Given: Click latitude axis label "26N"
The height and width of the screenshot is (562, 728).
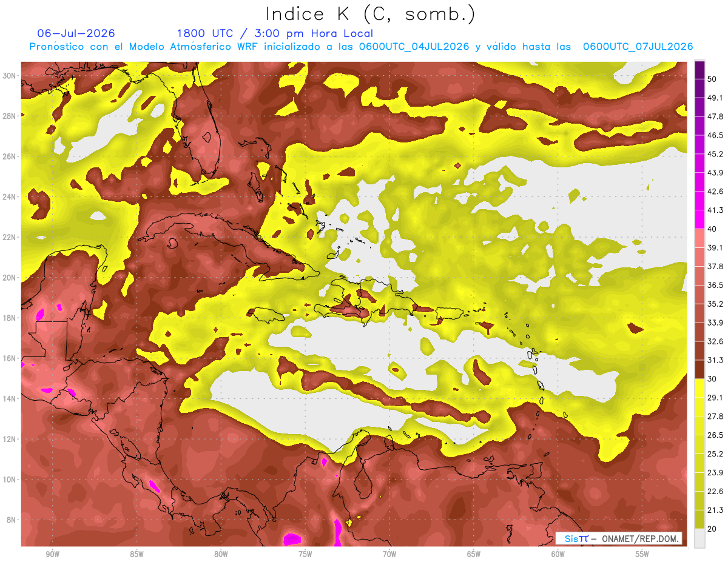Looking at the screenshot, I should click(x=9, y=156).
